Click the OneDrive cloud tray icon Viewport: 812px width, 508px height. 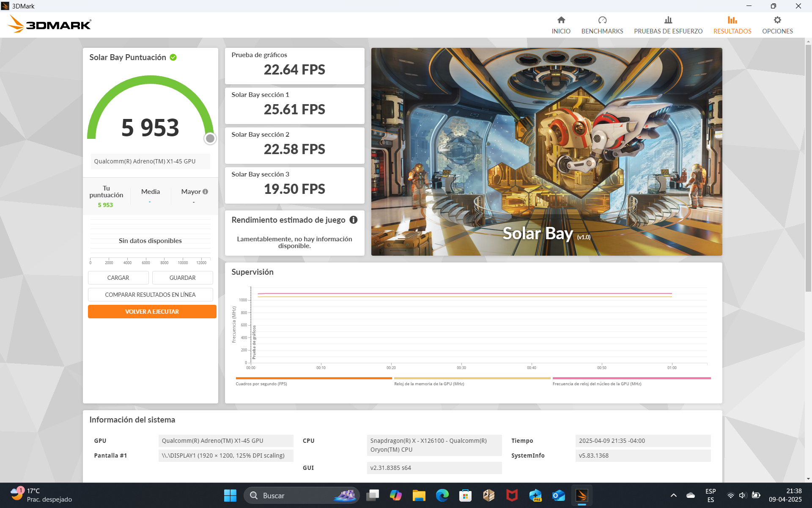click(691, 495)
